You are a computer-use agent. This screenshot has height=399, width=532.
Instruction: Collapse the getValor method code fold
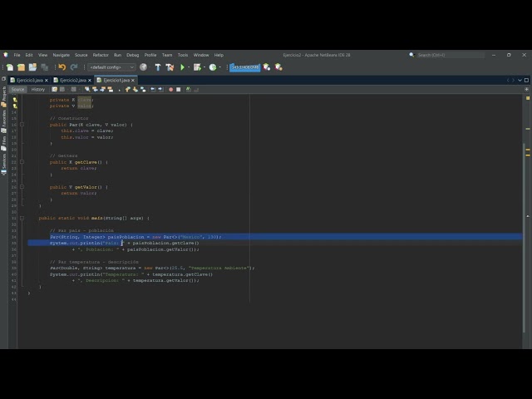point(22,187)
